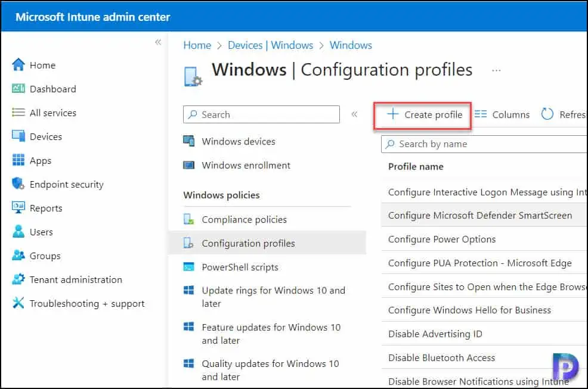Click the Windows breadcrumb link
The height and width of the screenshot is (389, 588).
(351, 45)
